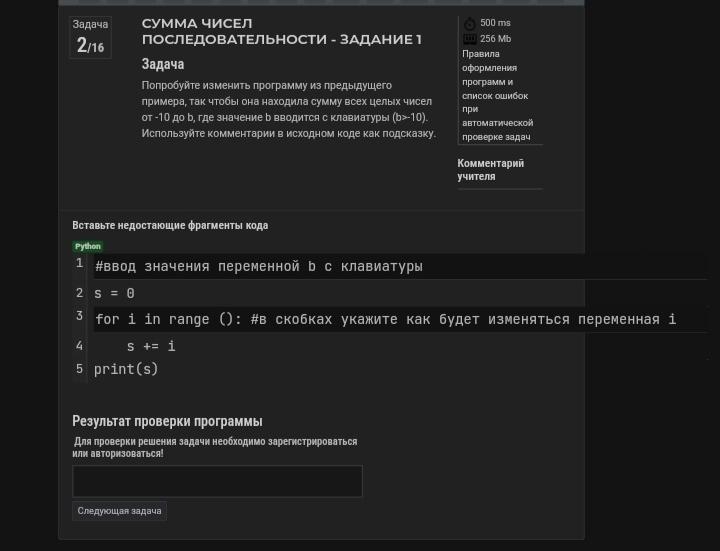
Task: Click the Python language badge
Action: (88, 247)
